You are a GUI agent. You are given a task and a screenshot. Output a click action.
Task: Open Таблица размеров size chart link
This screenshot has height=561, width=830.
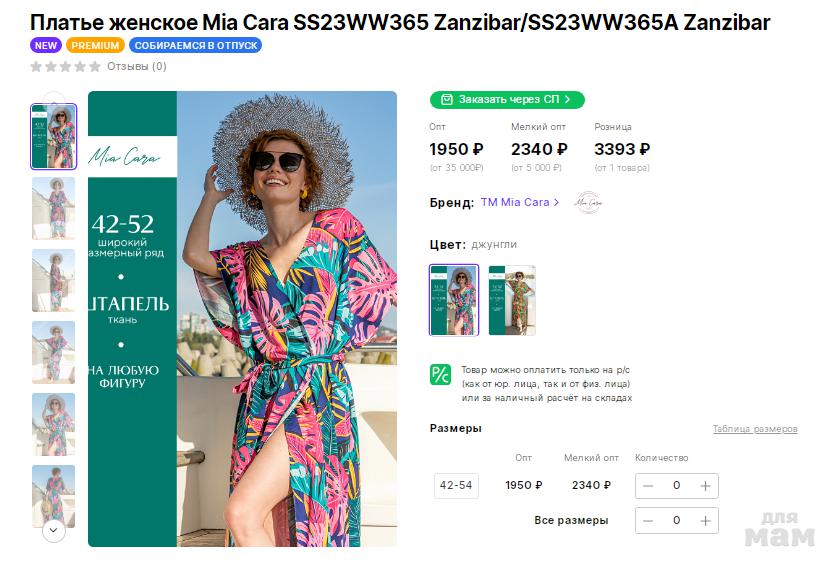coord(755,429)
